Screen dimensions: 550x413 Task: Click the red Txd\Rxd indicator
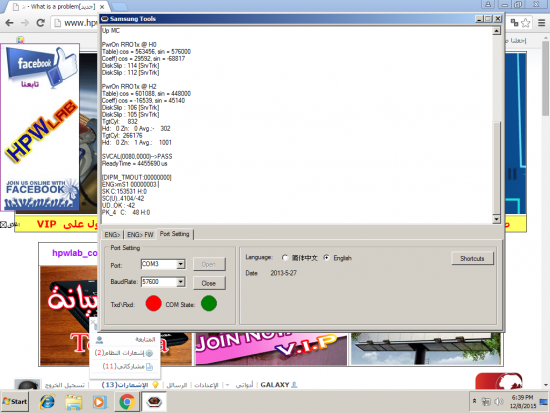153,304
